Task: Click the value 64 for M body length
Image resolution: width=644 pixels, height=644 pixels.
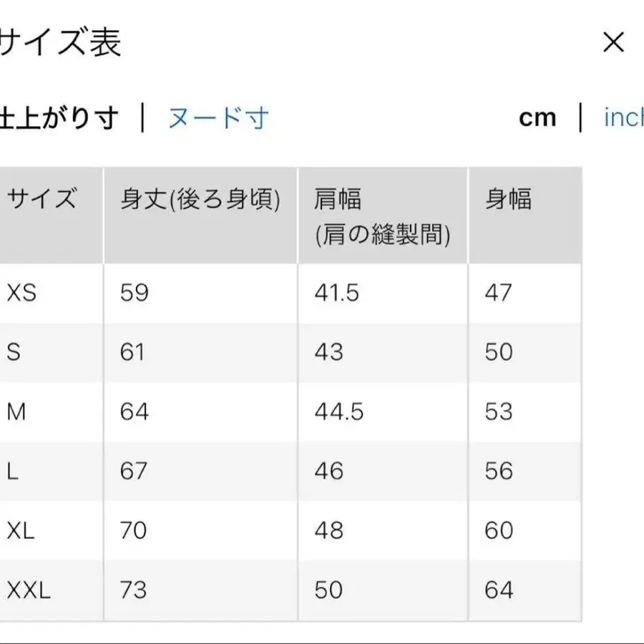Action: point(133,411)
